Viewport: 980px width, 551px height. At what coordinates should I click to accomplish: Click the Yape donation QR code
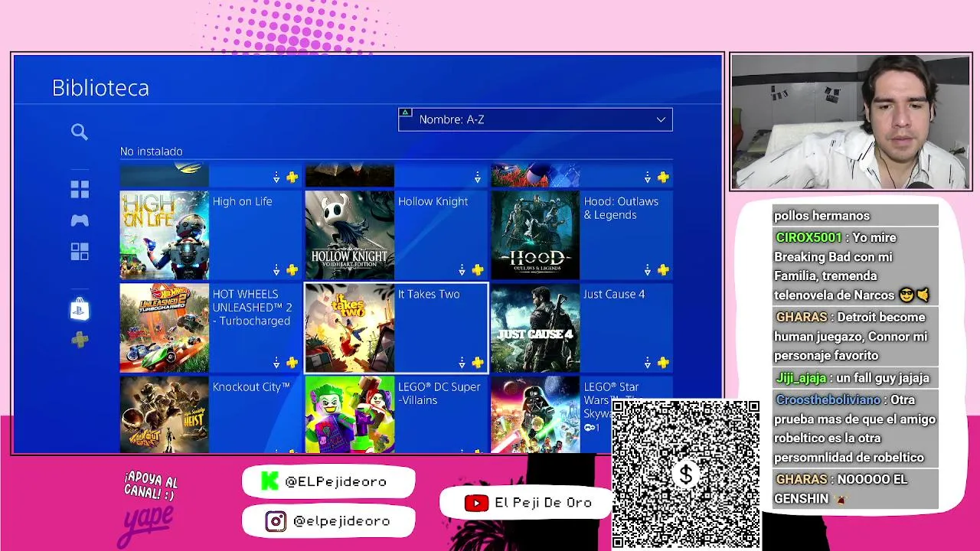click(x=686, y=474)
